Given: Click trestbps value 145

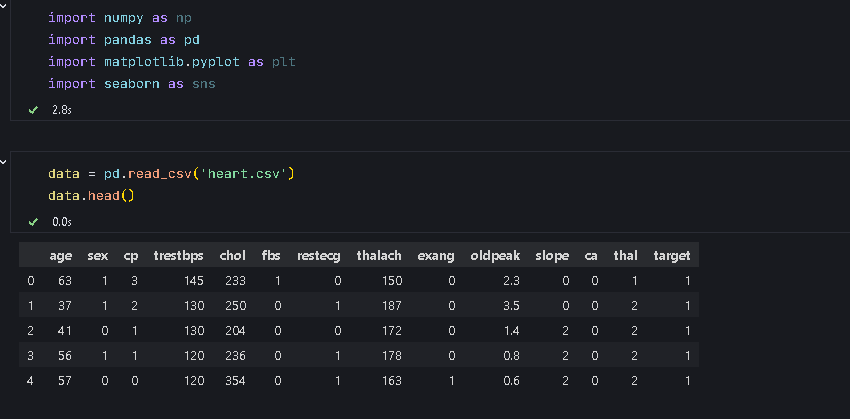Looking at the screenshot, I should [x=194, y=281].
